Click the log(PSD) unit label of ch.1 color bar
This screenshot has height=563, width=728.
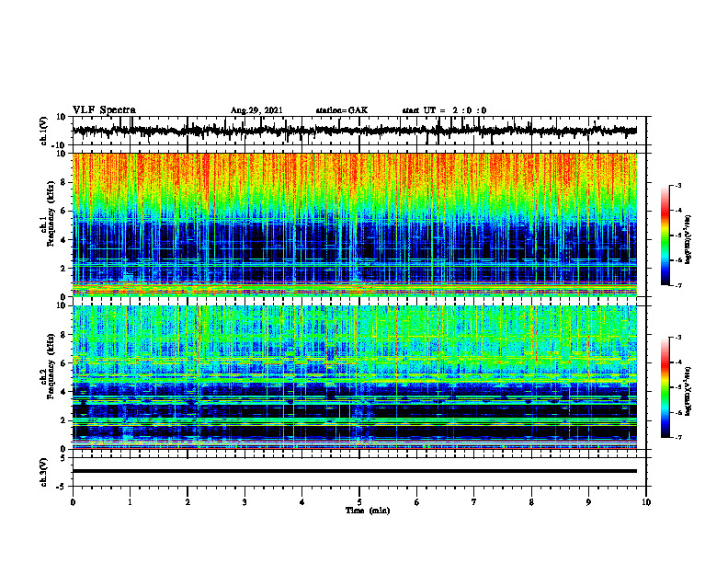pos(689,239)
